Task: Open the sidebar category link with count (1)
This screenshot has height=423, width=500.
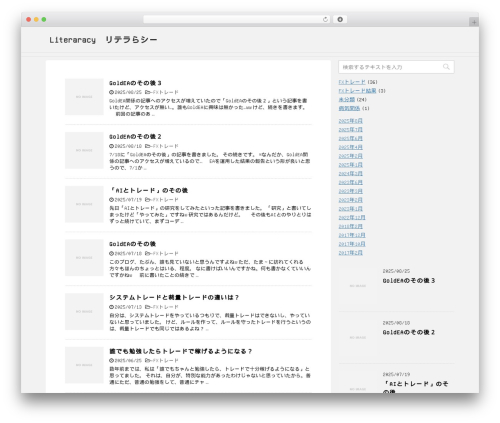Action: tap(349, 108)
